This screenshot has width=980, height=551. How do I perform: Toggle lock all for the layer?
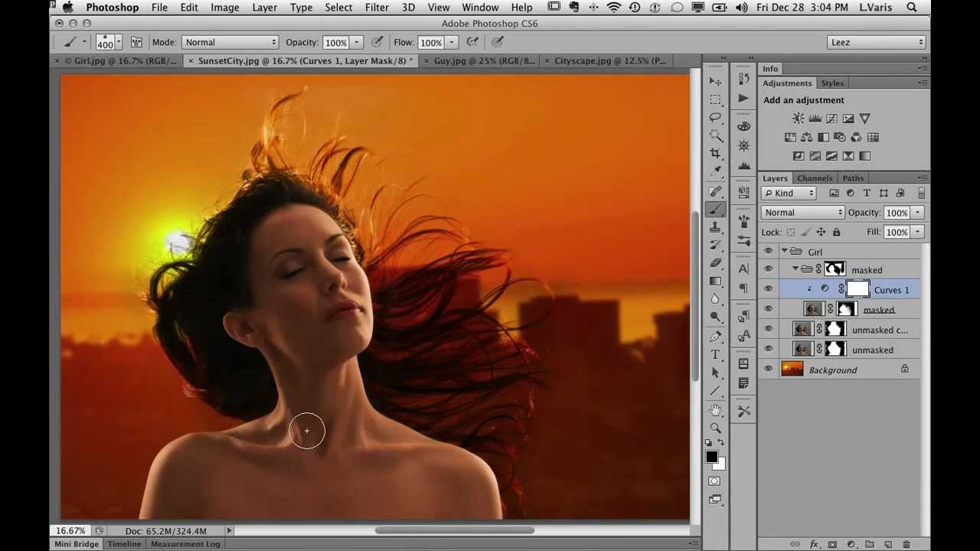tap(836, 232)
